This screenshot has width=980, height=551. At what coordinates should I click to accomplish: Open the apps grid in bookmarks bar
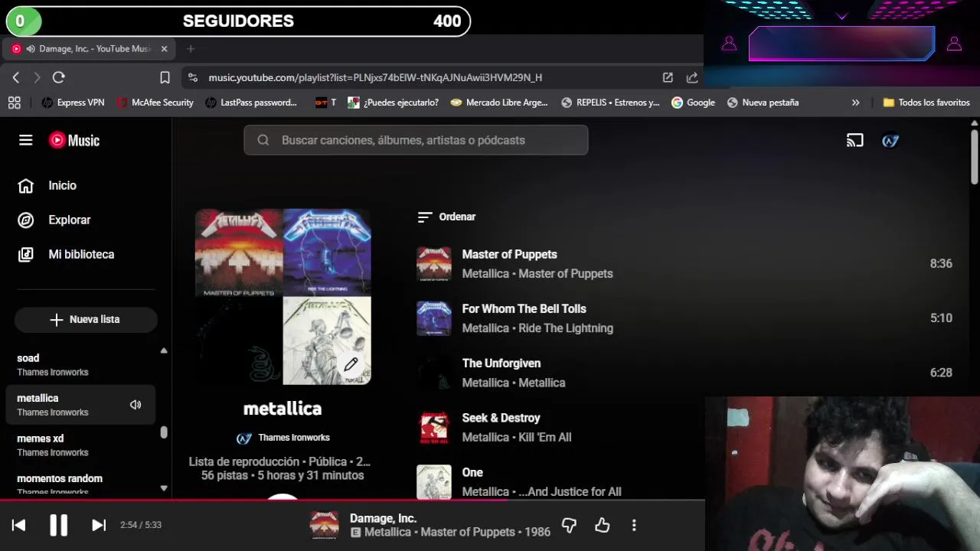pyautogui.click(x=14, y=103)
